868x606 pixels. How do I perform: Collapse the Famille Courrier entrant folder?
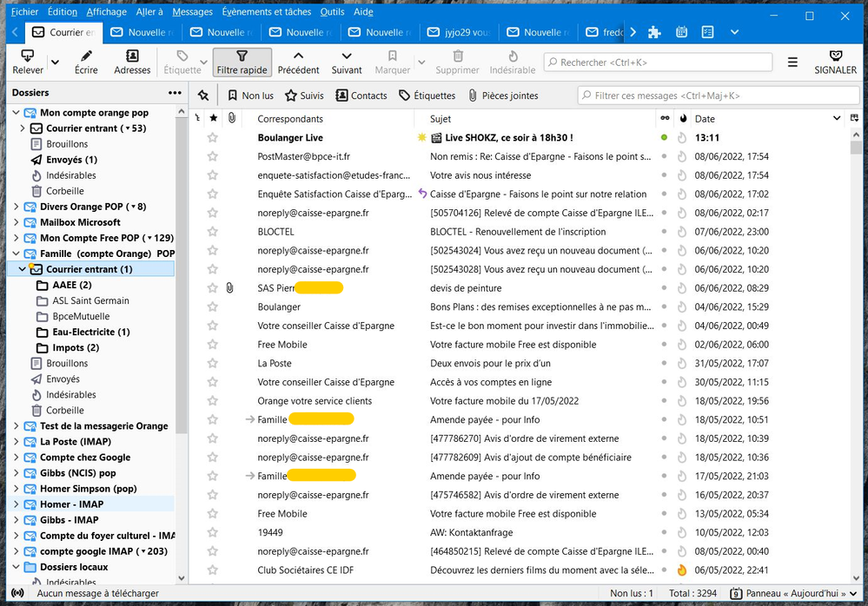pyautogui.click(x=23, y=269)
